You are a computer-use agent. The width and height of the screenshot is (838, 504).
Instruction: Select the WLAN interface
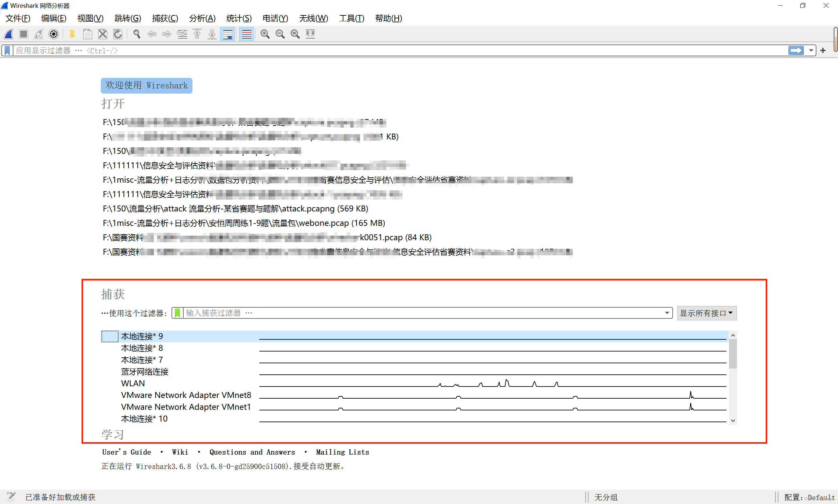(133, 383)
